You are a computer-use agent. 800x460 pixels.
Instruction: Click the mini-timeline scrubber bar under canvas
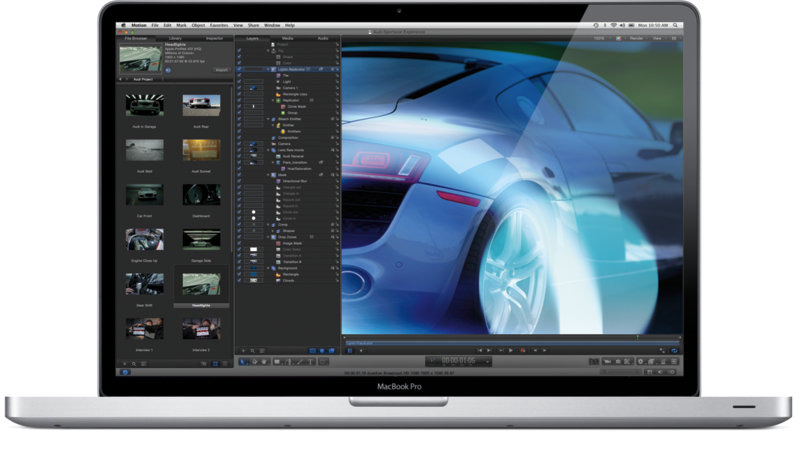pyautogui.click(x=500, y=342)
